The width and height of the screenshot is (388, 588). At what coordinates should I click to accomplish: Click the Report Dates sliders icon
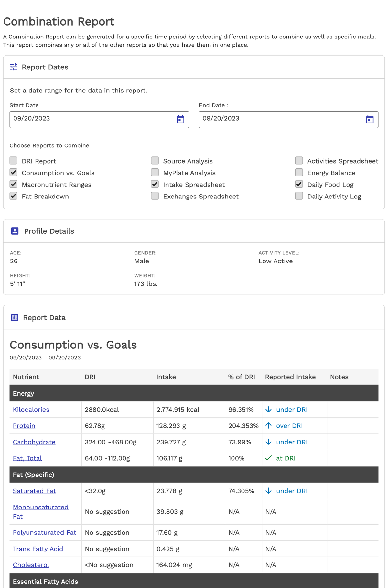point(14,67)
